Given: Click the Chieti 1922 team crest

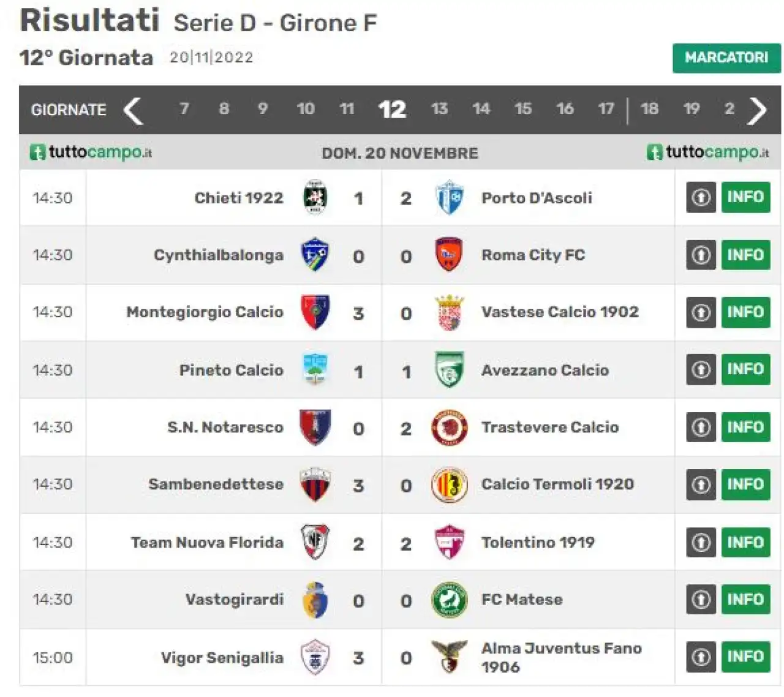Looking at the screenshot, I should [x=315, y=197].
